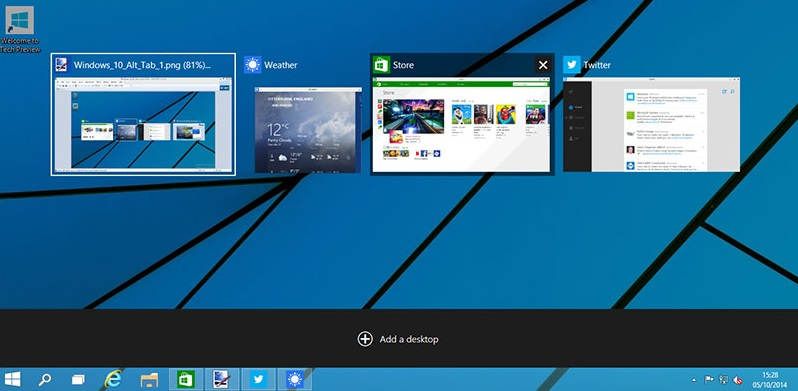798x391 pixels.
Task: Expand hidden system tray icons arrow
Action: [693, 380]
